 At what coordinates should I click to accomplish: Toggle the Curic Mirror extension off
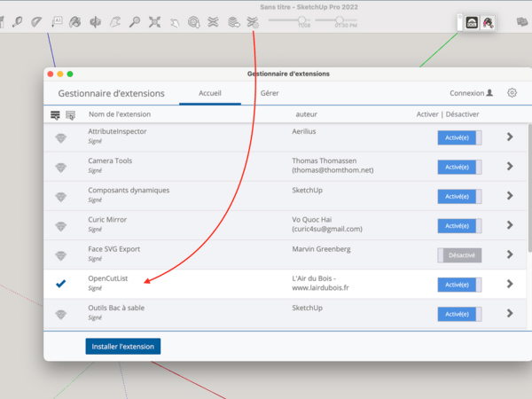(459, 225)
